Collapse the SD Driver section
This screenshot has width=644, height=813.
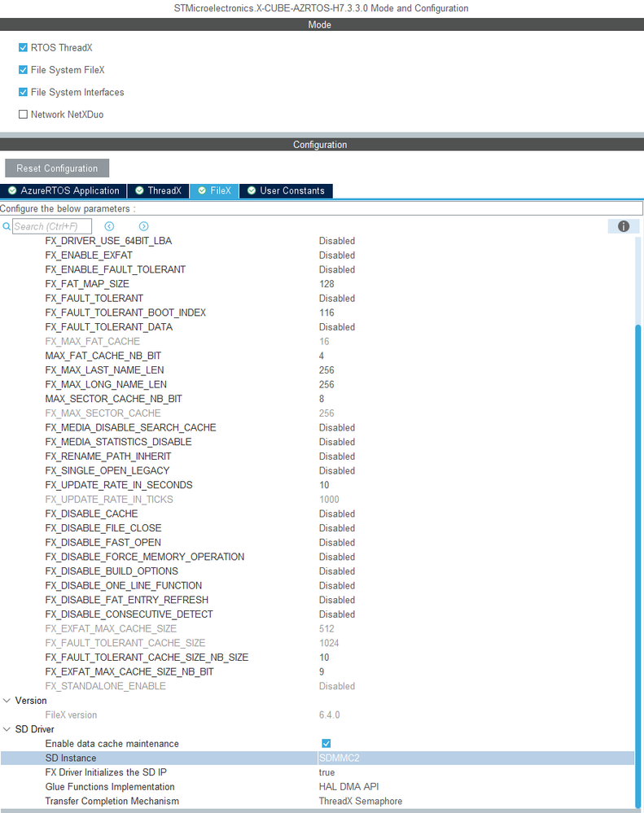7,729
